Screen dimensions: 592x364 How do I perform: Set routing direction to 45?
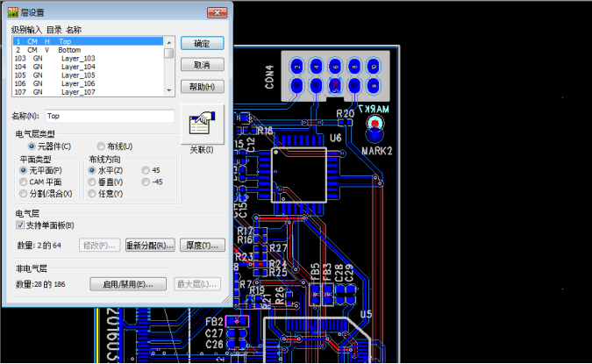point(151,170)
